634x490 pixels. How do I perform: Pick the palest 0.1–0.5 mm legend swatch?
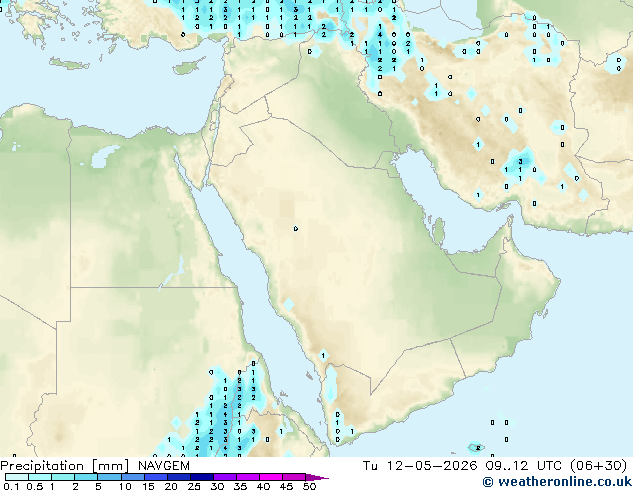point(17,477)
